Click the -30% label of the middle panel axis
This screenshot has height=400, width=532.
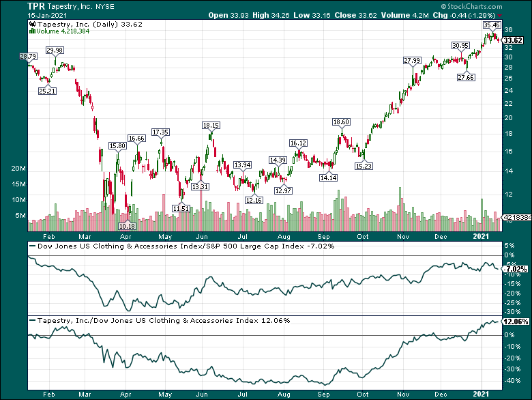pos(513,312)
